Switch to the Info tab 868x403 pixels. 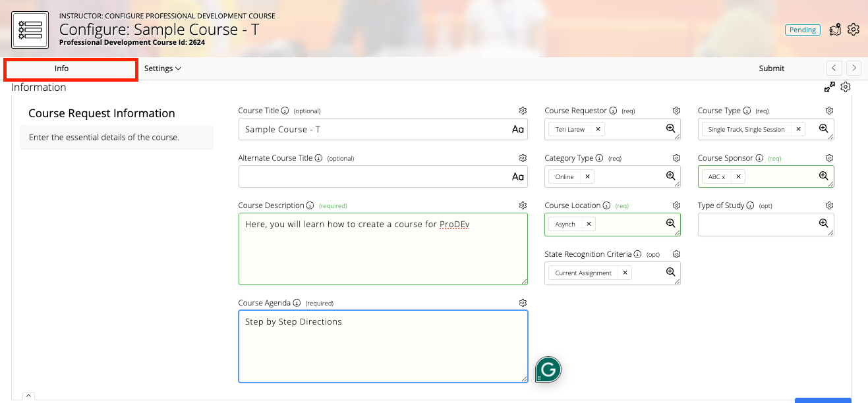[x=61, y=68]
